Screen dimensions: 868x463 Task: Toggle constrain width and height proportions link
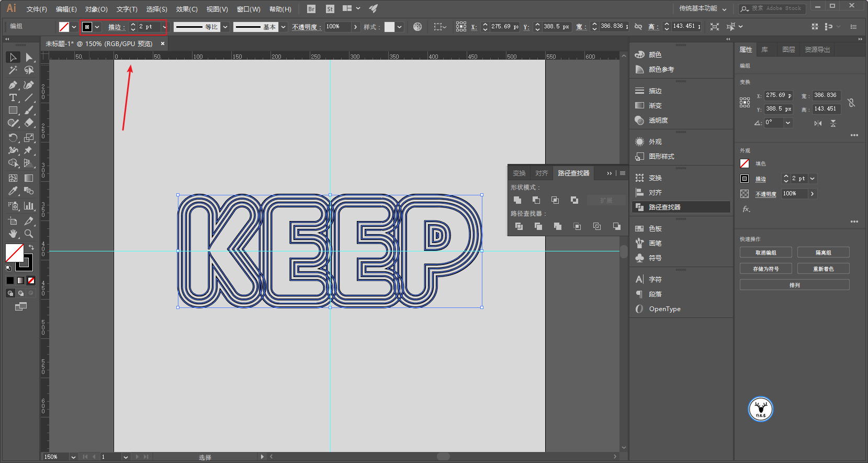[851, 102]
